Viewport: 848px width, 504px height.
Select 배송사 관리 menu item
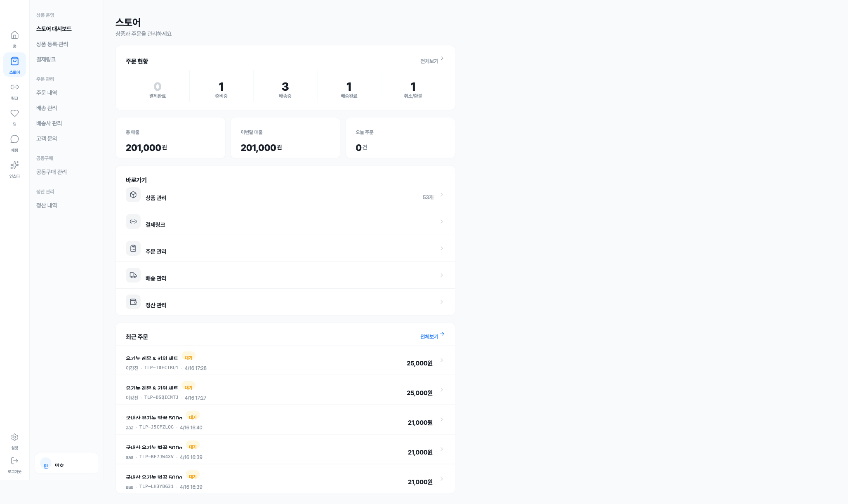[x=49, y=123]
